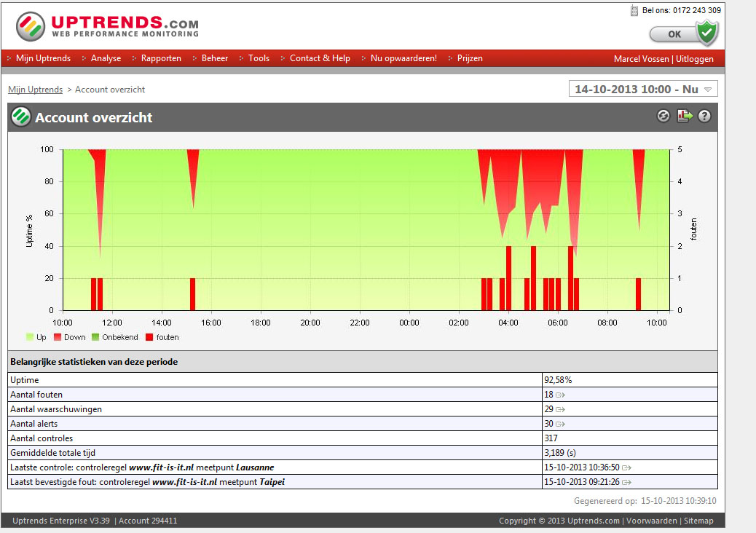Select the Beheer menu item
756x533 pixels.
tap(215, 58)
